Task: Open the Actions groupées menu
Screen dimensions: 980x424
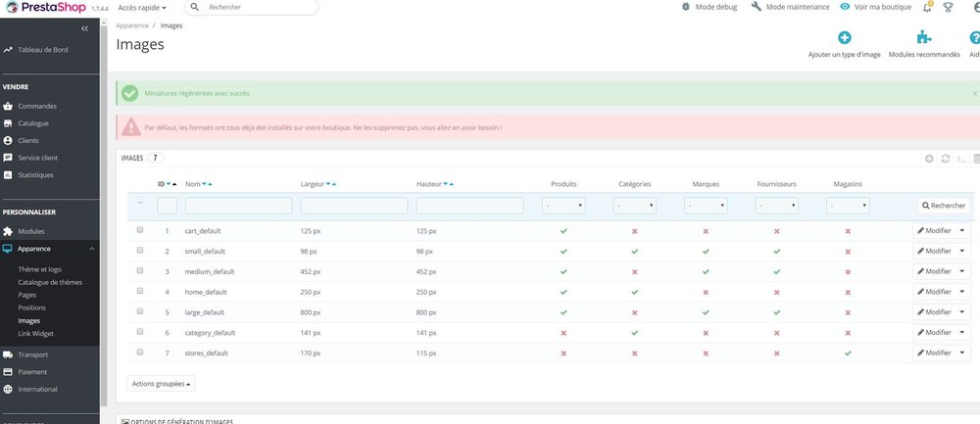Action: pyautogui.click(x=162, y=384)
